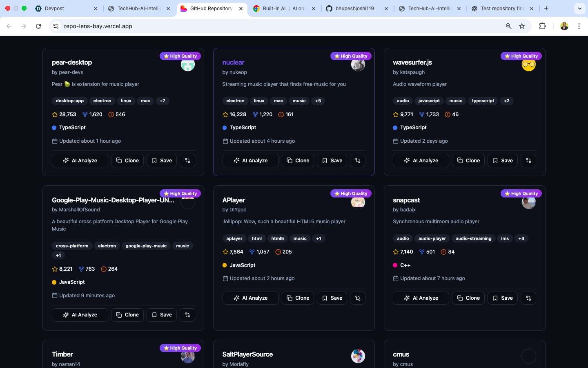Click AI Analyze on pear-desktop card
The width and height of the screenshot is (588, 368).
[80, 161]
